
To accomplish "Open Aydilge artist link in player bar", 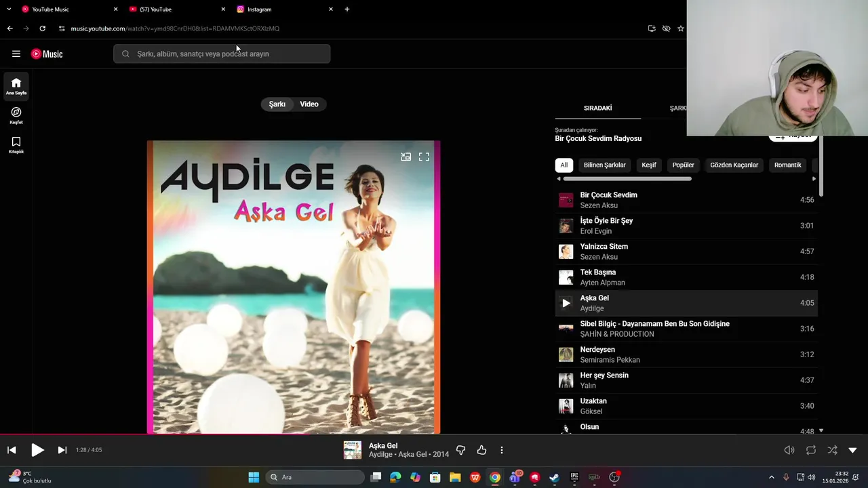I will 381,455.
